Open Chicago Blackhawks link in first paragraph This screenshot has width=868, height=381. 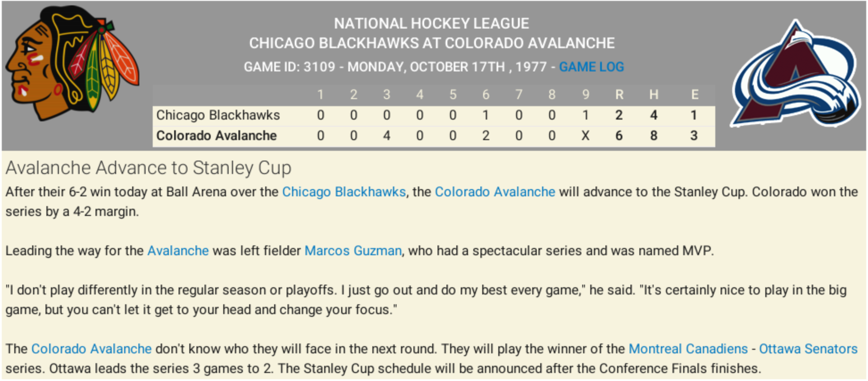344,192
